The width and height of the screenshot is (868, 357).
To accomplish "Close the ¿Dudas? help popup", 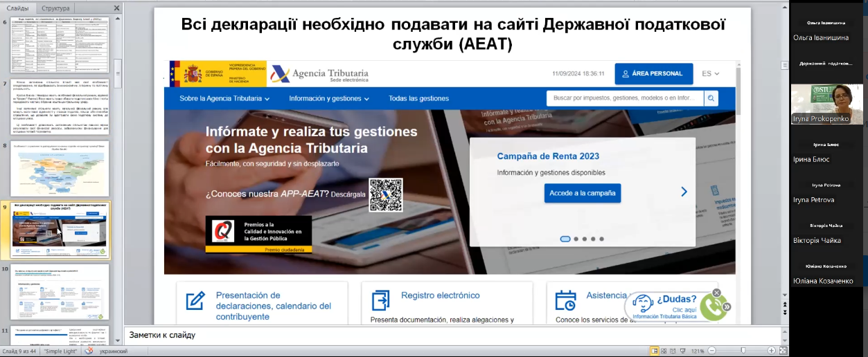I will coord(717,293).
